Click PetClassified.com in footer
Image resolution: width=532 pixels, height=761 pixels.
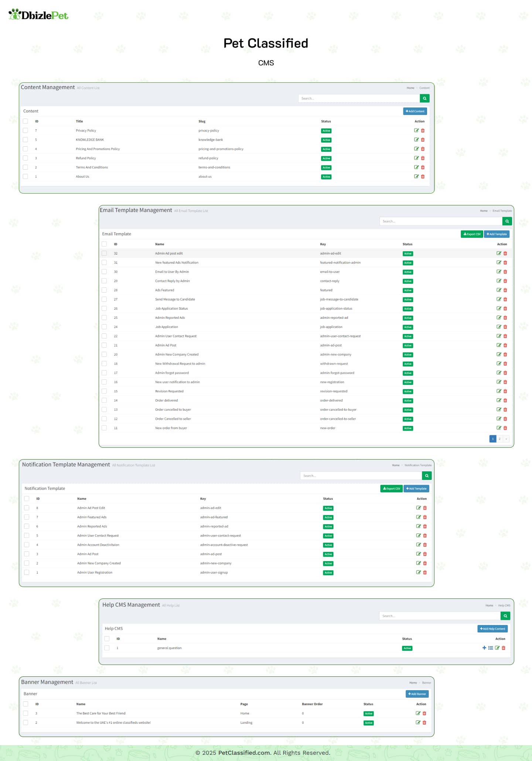point(244,753)
